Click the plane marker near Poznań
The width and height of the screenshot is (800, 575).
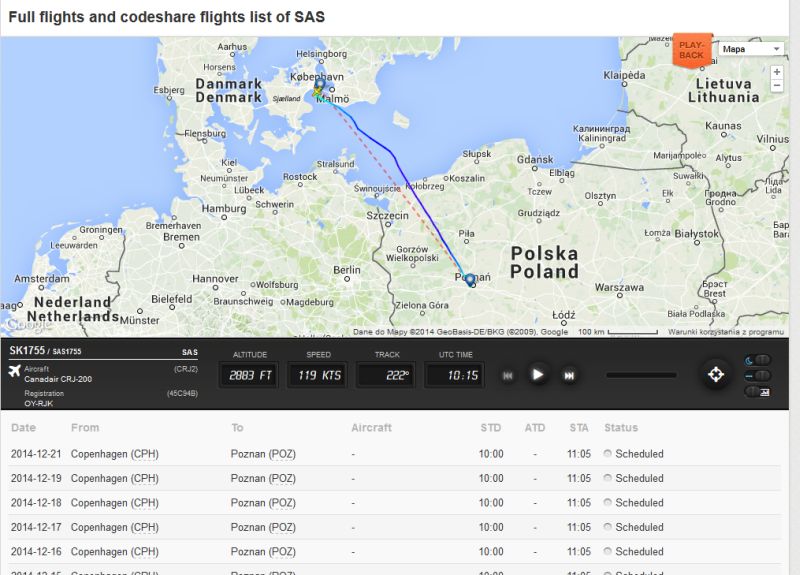[470, 281]
